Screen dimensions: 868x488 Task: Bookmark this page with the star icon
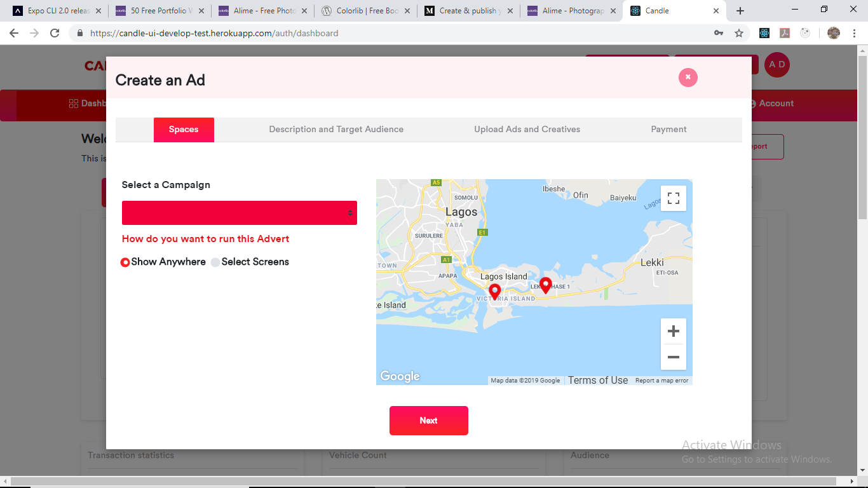click(x=738, y=33)
